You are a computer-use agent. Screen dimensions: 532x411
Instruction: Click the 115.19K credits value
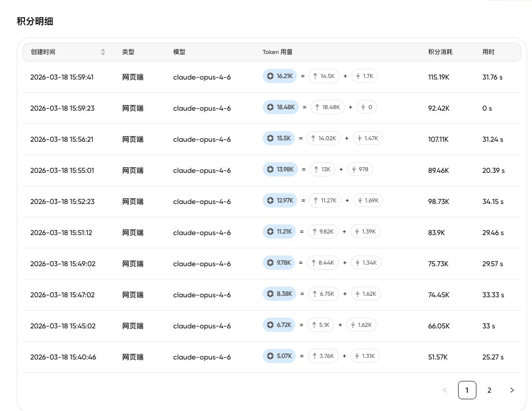tap(439, 77)
